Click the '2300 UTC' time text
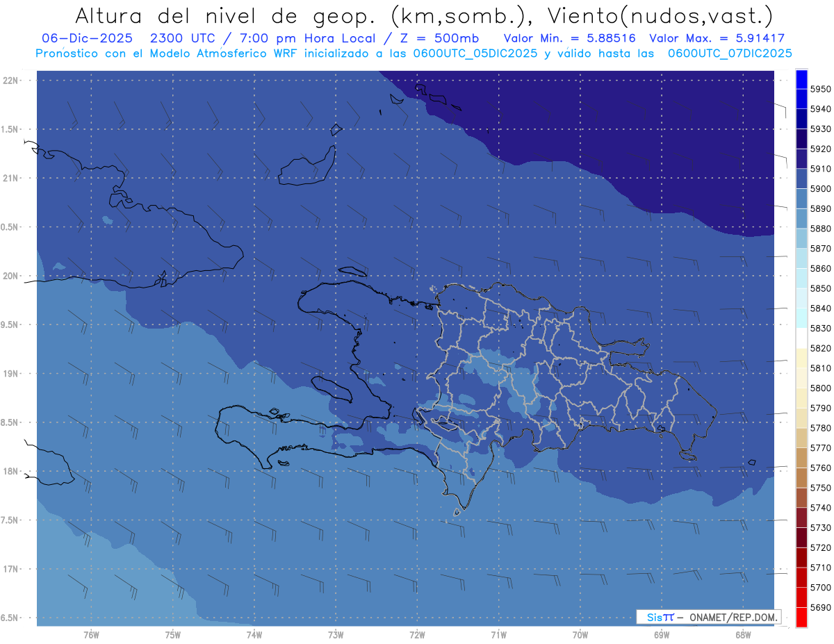Image resolution: width=834 pixels, height=644 pixels. [184, 38]
